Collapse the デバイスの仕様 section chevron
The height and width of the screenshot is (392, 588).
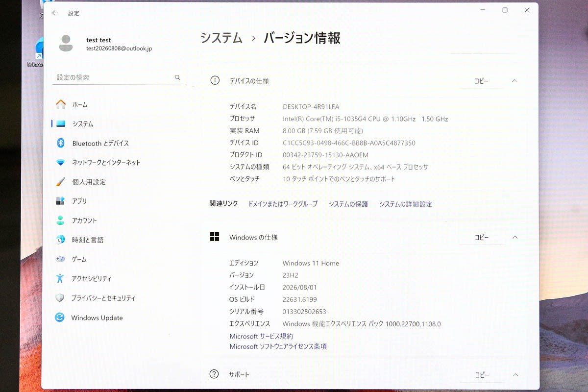[514, 81]
